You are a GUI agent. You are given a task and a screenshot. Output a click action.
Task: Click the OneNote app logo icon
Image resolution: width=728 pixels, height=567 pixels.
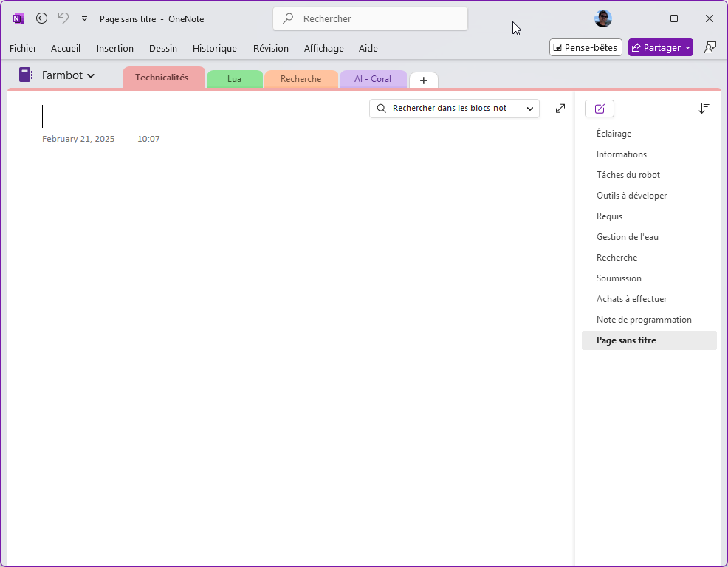(18, 18)
